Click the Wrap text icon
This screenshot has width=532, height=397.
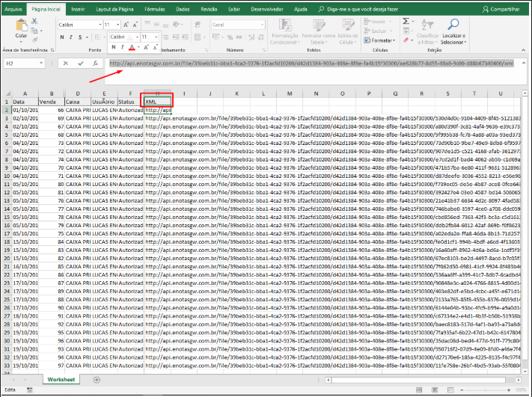click(198, 25)
